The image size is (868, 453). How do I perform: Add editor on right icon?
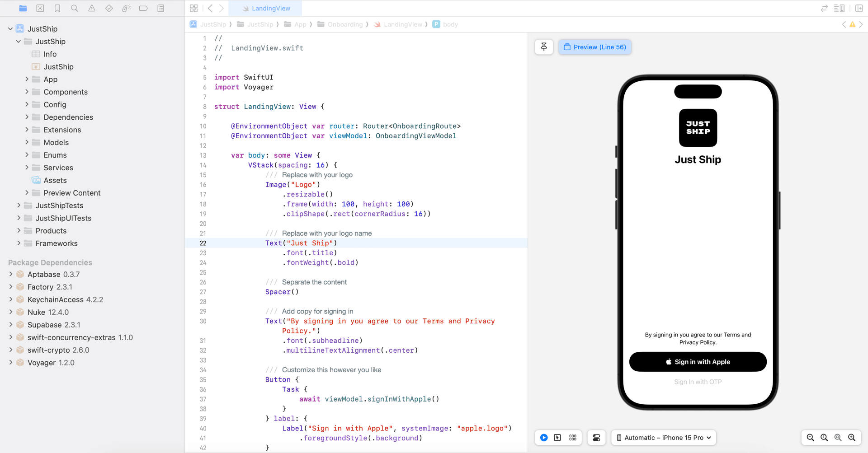859,8
